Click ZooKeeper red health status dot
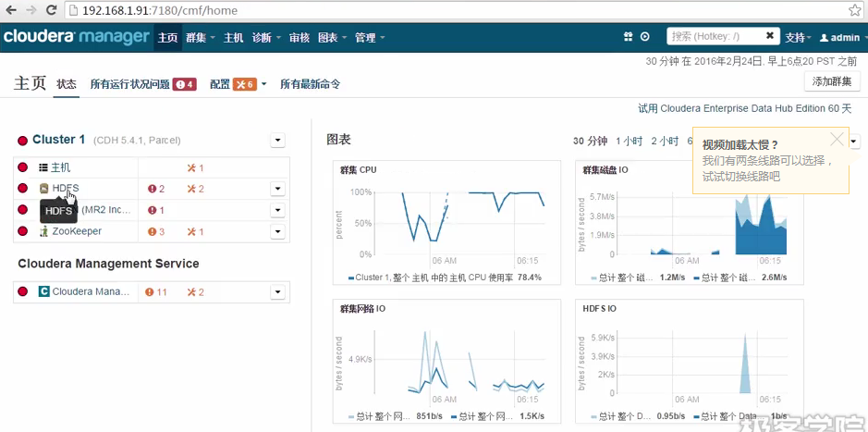The height and width of the screenshot is (432, 868). click(x=23, y=231)
